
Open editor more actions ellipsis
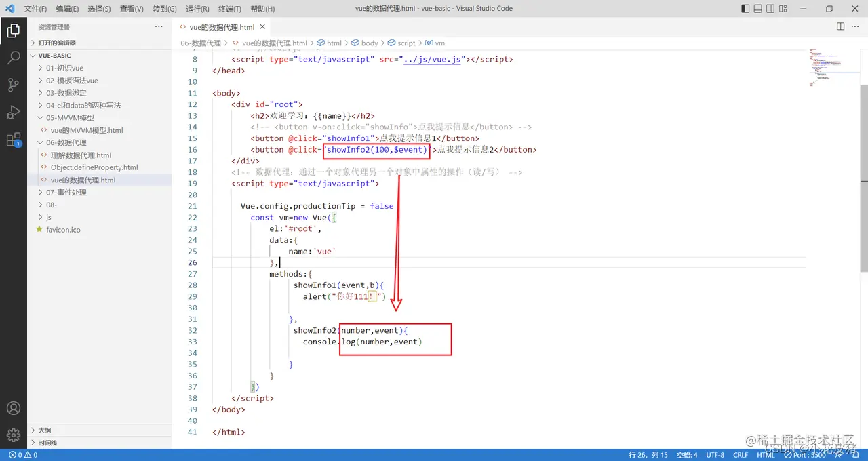(x=855, y=26)
